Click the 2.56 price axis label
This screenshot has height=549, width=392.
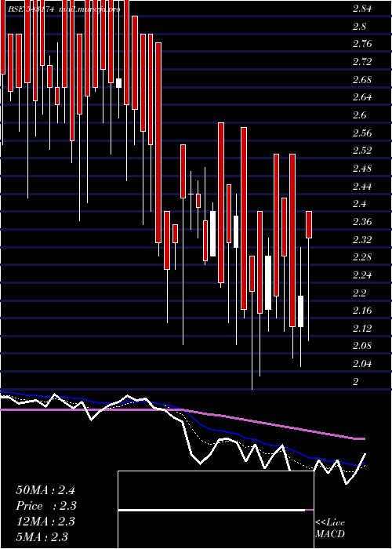pos(362,133)
